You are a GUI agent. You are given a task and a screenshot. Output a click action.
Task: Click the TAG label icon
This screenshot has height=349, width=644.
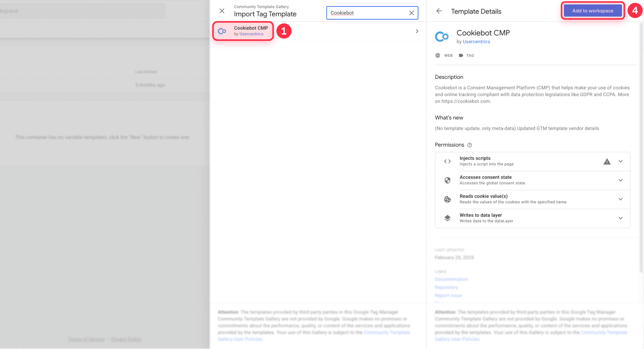(461, 55)
